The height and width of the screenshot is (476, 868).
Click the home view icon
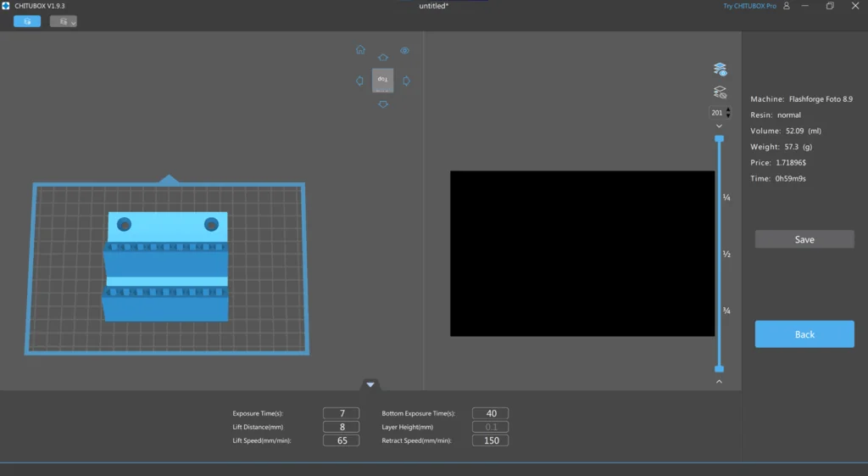360,50
